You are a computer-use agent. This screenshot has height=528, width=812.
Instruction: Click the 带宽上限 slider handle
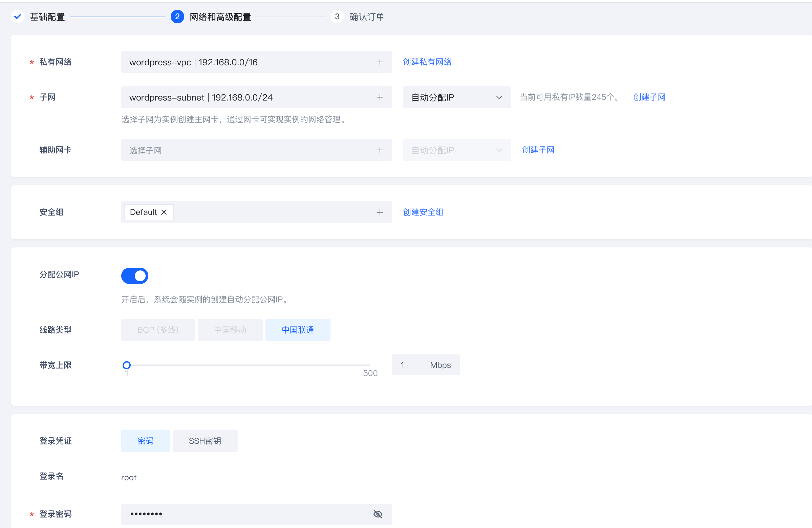tap(126, 365)
